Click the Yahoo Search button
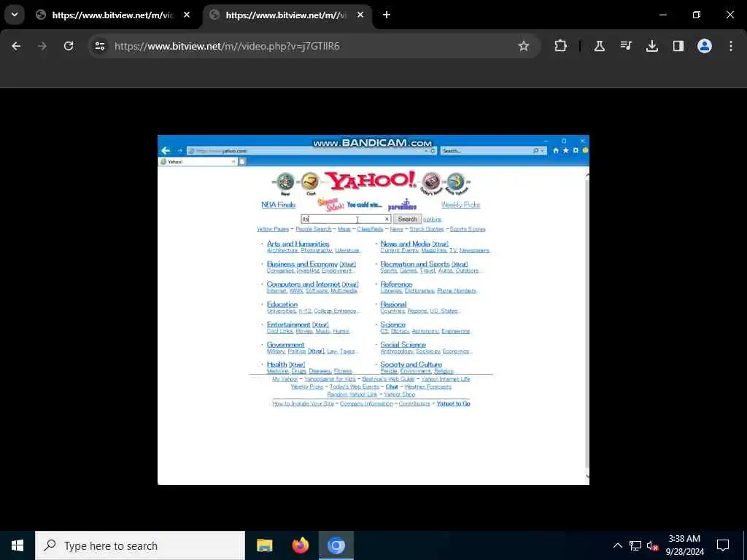747x560 pixels. pyautogui.click(x=407, y=219)
